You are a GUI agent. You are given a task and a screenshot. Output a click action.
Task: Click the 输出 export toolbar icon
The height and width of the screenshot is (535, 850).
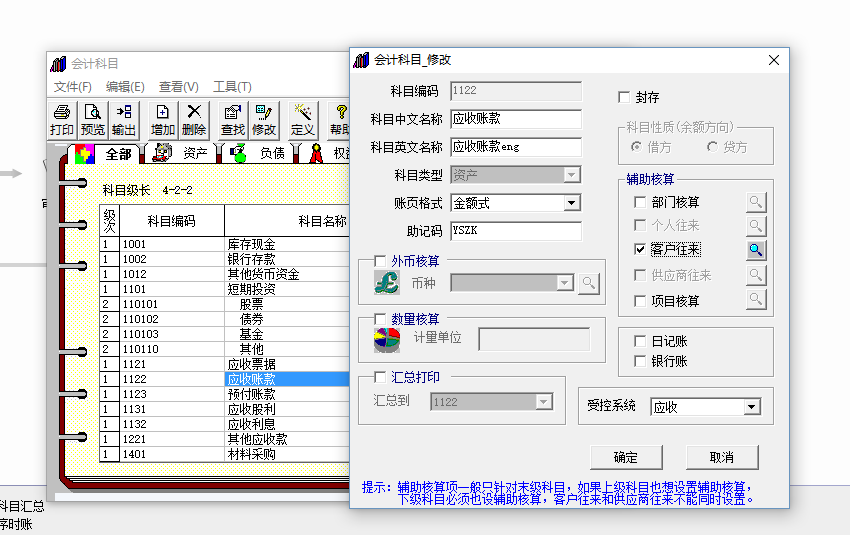click(x=124, y=120)
